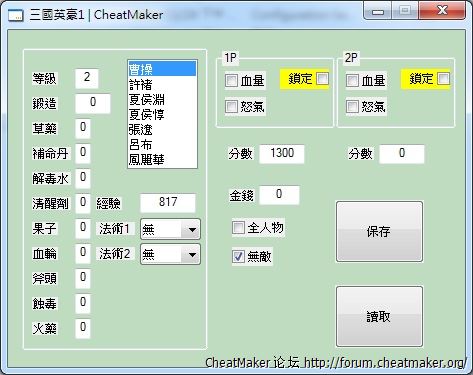Focus the 1P 分數 score field
The width and height of the screenshot is (473, 375).
pyautogui.click(x=282, y=154)
